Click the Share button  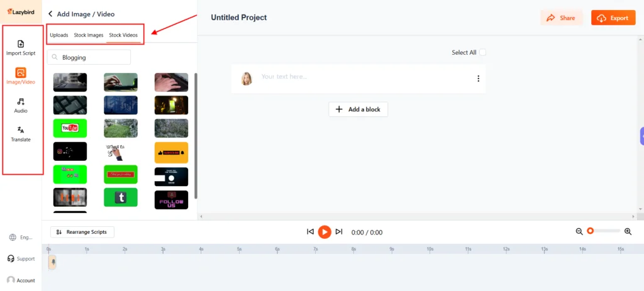tap(561, 18)
